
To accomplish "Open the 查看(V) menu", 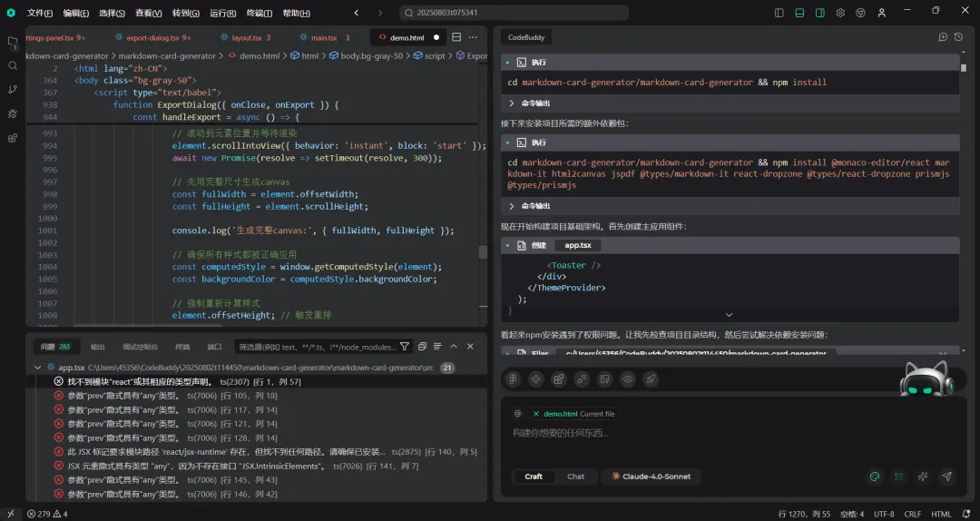I will (149, 13).
